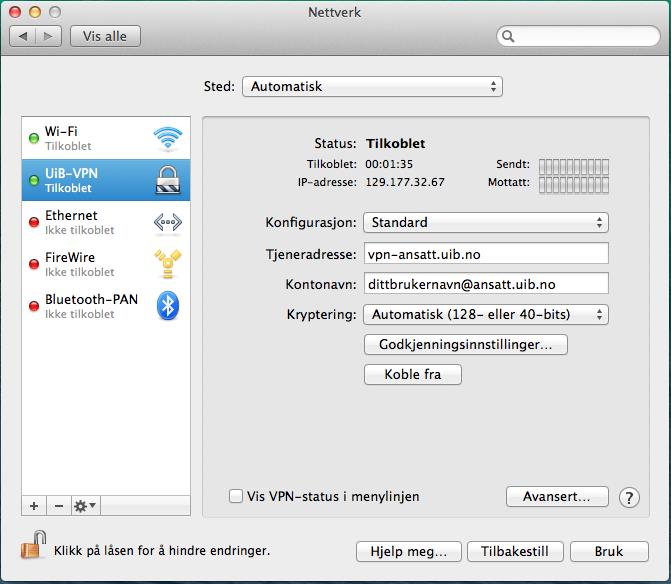The image size is (671, 584).
Task: Click the lock icon to prevent changes
Action: pyautogui.click(x=35, y=548)
